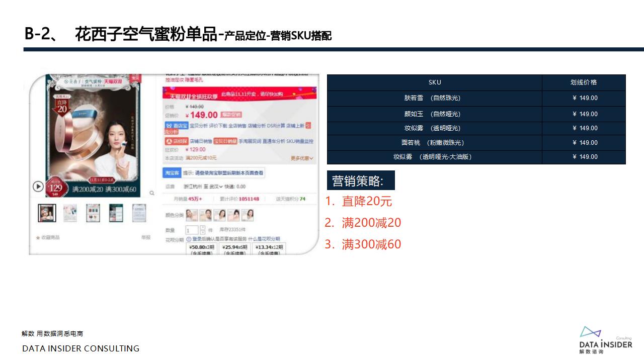Increase quantity with the up stepper arrow
Screen dimensions: 644x362
tap(202, 227)
